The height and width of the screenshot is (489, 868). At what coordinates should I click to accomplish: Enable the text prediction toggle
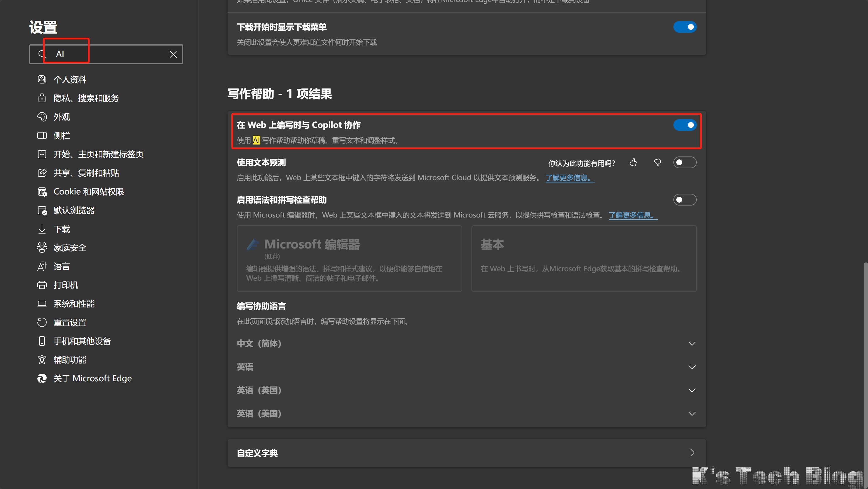point(684,163)
